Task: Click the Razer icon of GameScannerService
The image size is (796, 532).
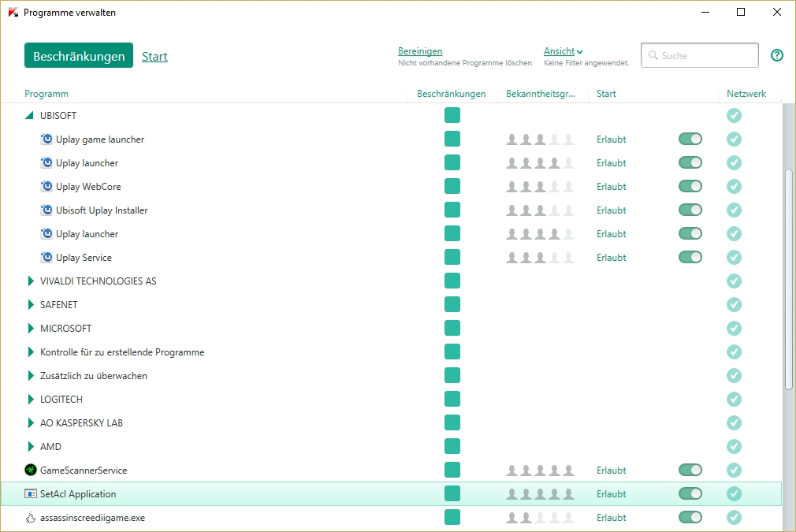Action: 31,470
